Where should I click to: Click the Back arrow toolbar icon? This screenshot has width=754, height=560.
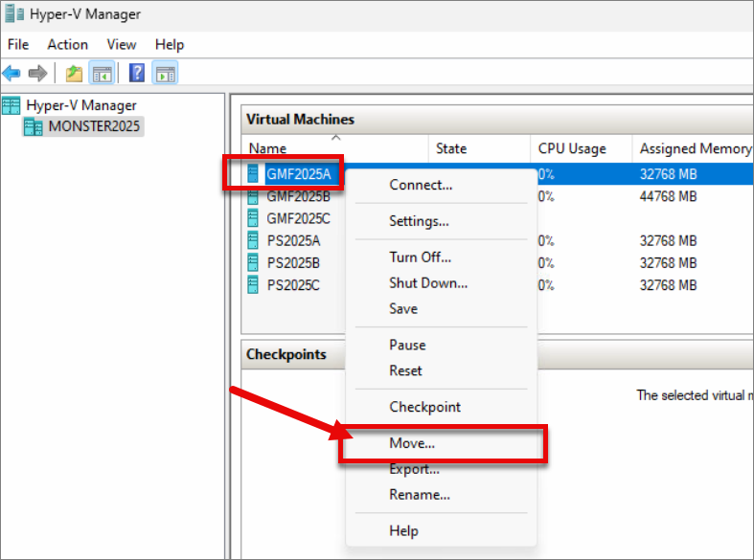tap(11, 74)
